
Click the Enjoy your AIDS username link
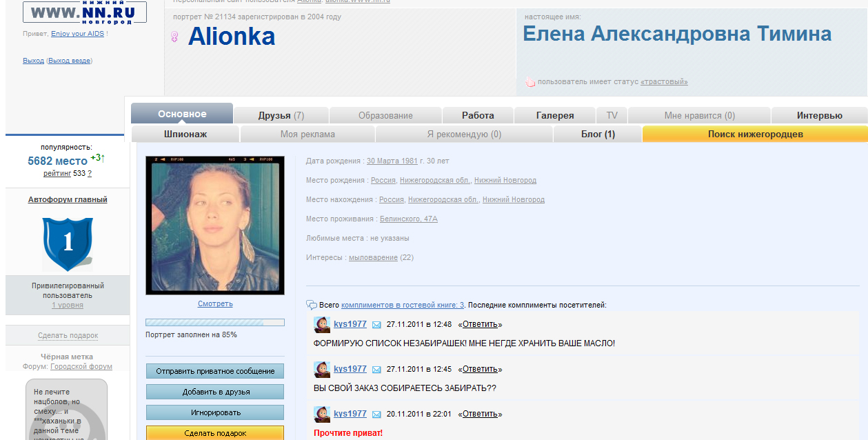pos(77,33)
